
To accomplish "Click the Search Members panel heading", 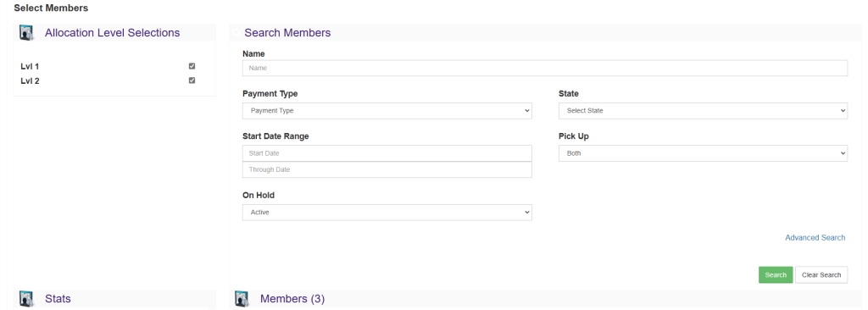I will click(x=287, y=33).
